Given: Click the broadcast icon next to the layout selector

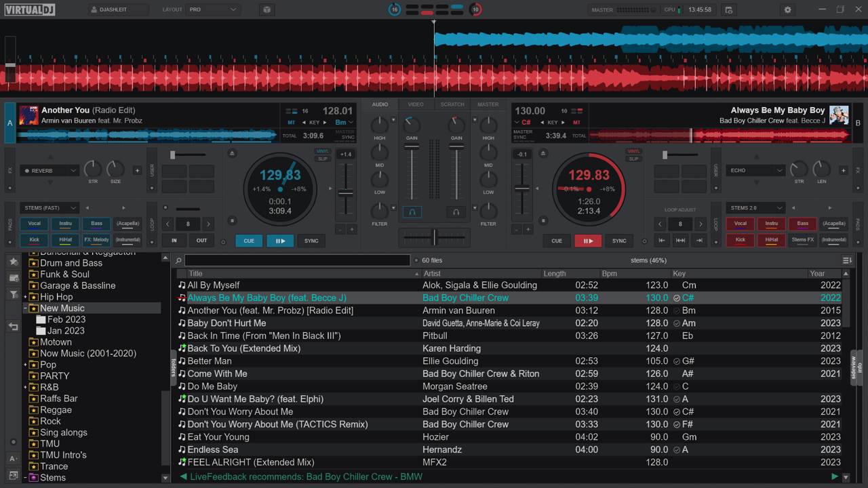Looking at the screenshot, I should [x=267, y=9].
